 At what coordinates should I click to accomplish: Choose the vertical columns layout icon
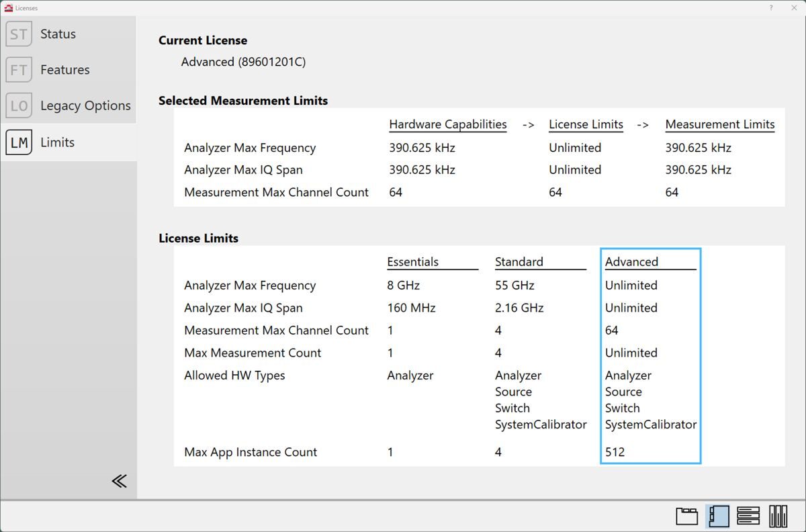pyautogui.click(x=778, y=516)
